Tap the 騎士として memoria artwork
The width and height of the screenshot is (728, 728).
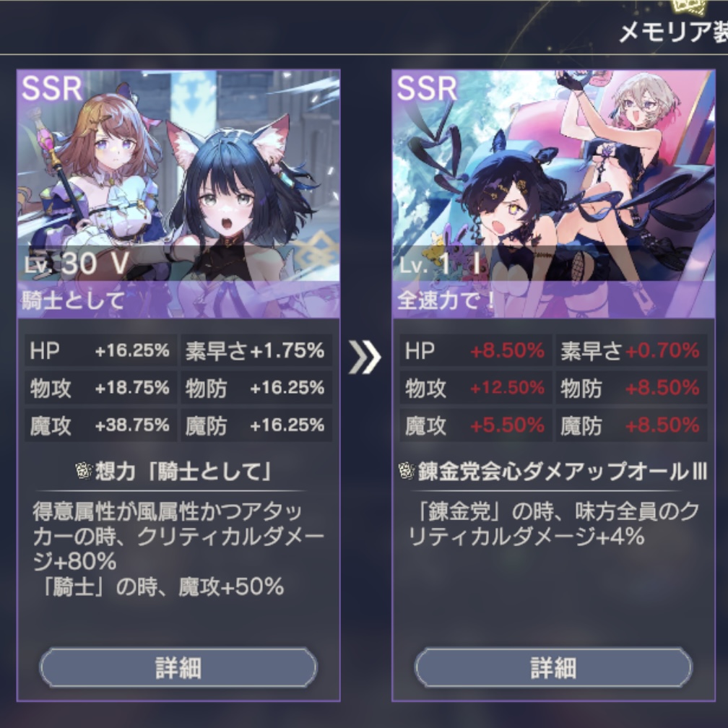click(x=178, y=194)
